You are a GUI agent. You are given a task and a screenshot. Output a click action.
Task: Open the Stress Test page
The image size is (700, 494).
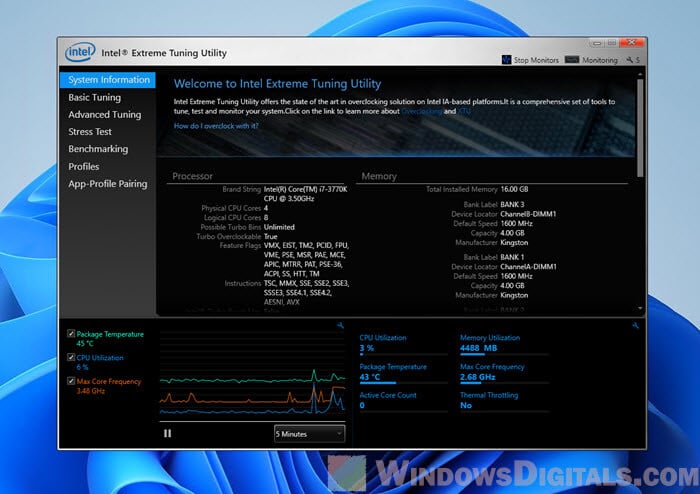tap(90, 132)
